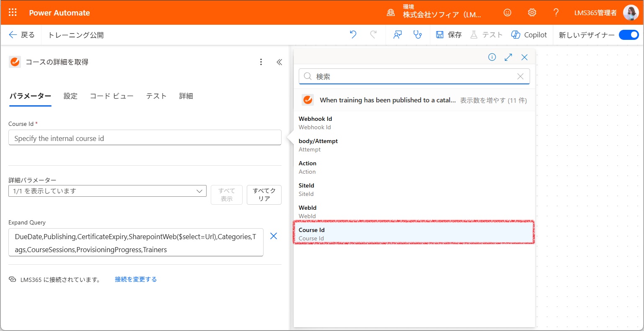Viewport: 644px width, 331px height.
Task: Click the LMS365 connector icon beside action title
Action: coord(15,62)
